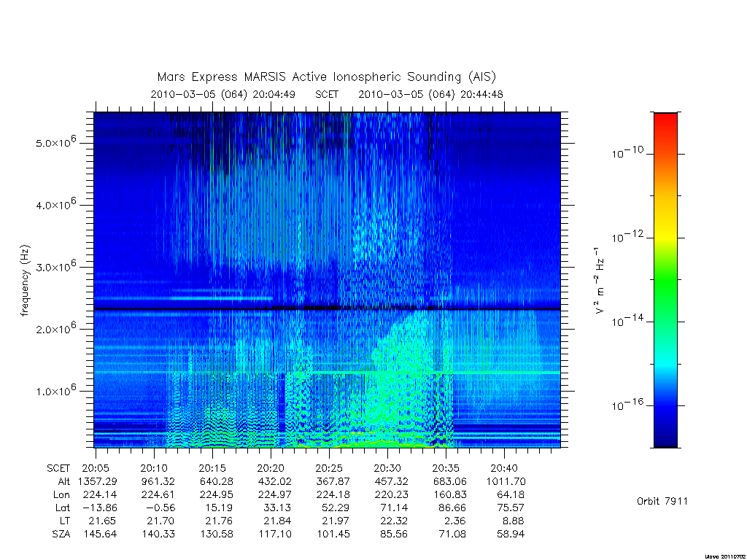Click altitude value 1357.29

(x=98, y=481)
